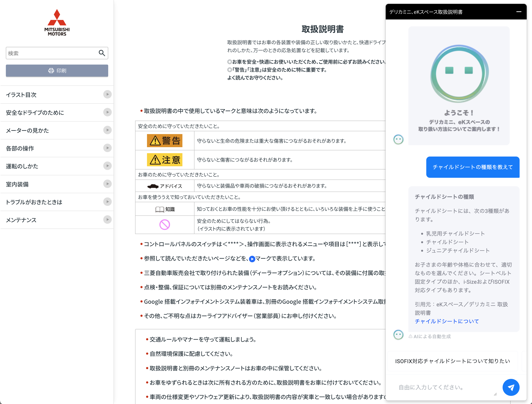Expand the トラブルがおきたときは arrow
The image size is (532, 404).
(x=107, y=201)
